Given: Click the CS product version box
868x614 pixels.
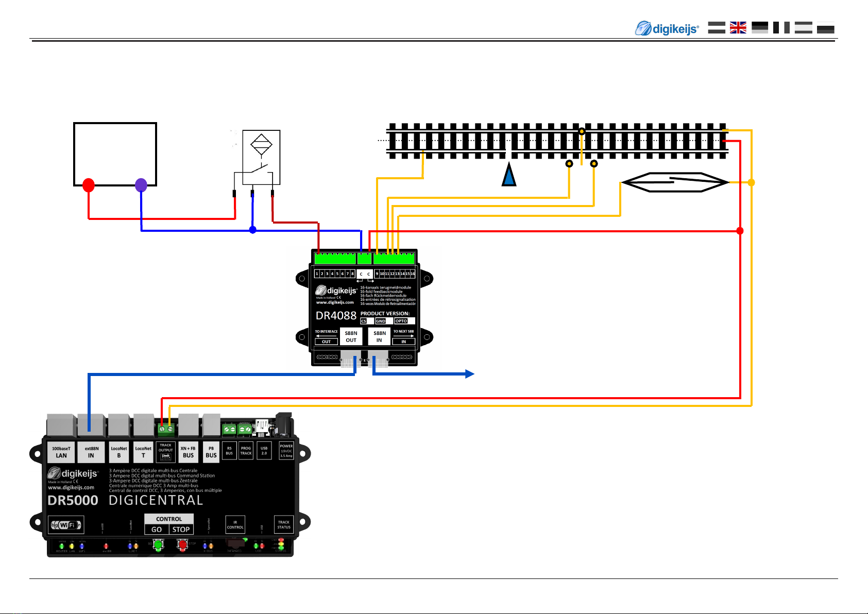Looking at the screenshot, I should [x=366, y=321].
